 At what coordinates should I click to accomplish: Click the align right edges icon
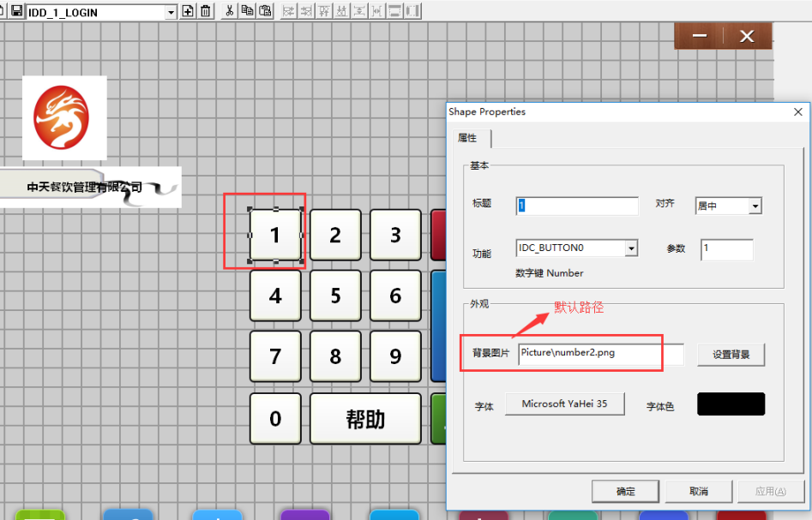[306, 11]
